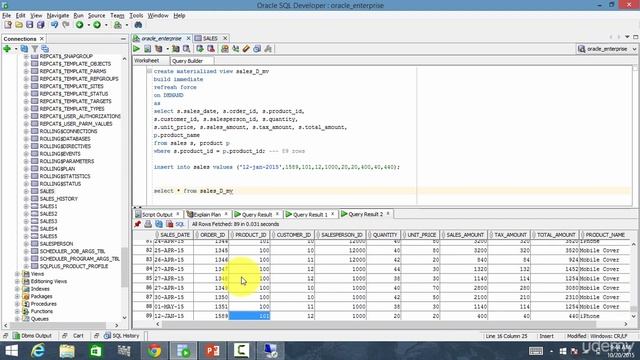This screenshot has height=360, width=640.
Task: Open the Cart panel button
Action: (x=78, y=336)
